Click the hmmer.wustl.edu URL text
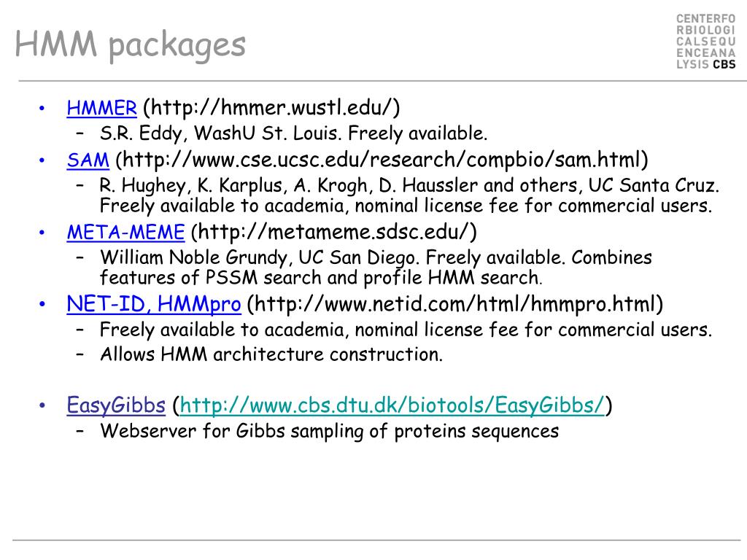The width and height of the screenshot is (747, 560). tap(271, 108)
